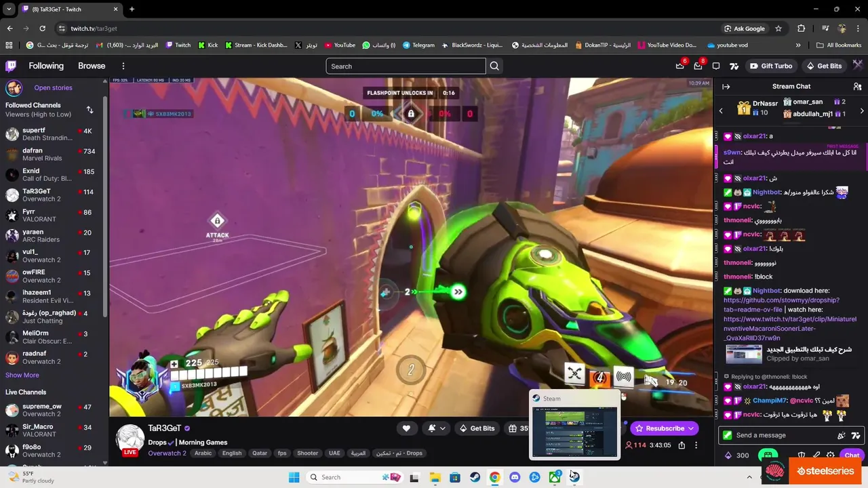The height and width of the screenshot is (488, 868).
Task: Click Ask Google in the address bar
Action: (744, 28)
